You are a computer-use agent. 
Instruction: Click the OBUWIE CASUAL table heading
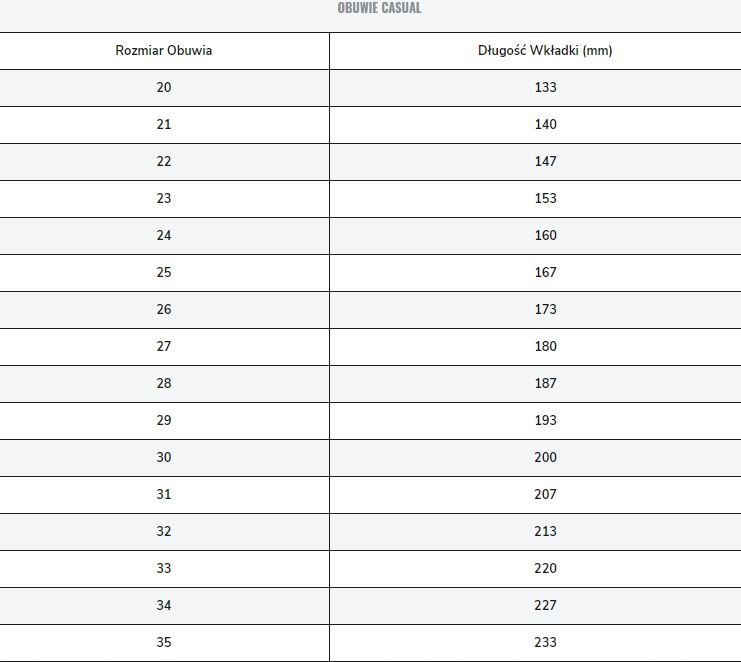tap(379, 8)
